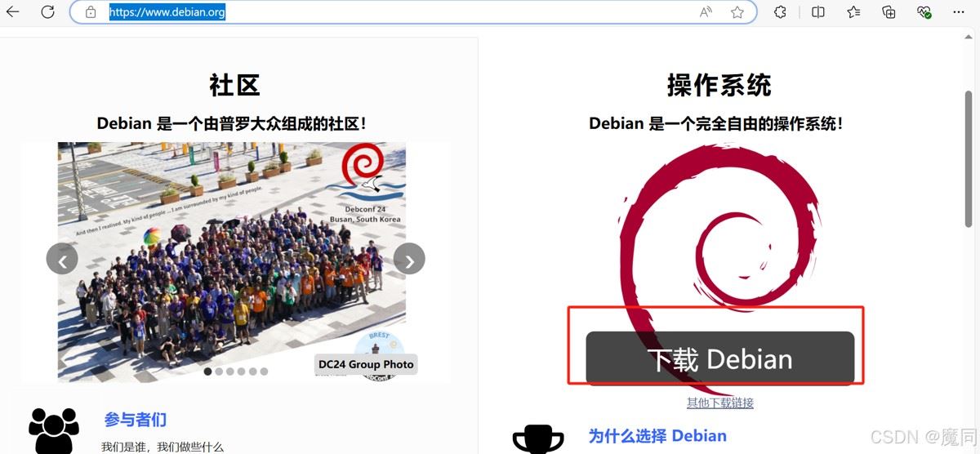Open the 其他下载链接 link
Image resolution: width=980 pixels, height=454 pixels.
720,403
